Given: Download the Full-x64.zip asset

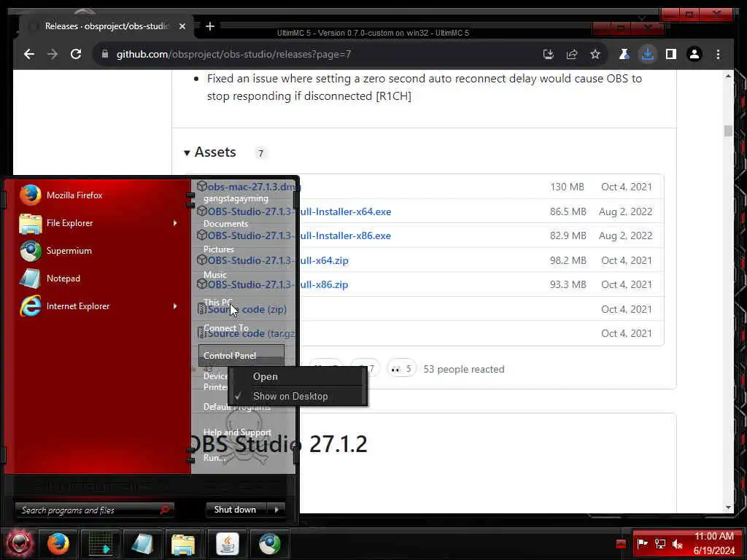Looking at the screenshot, I should point(324,260).
